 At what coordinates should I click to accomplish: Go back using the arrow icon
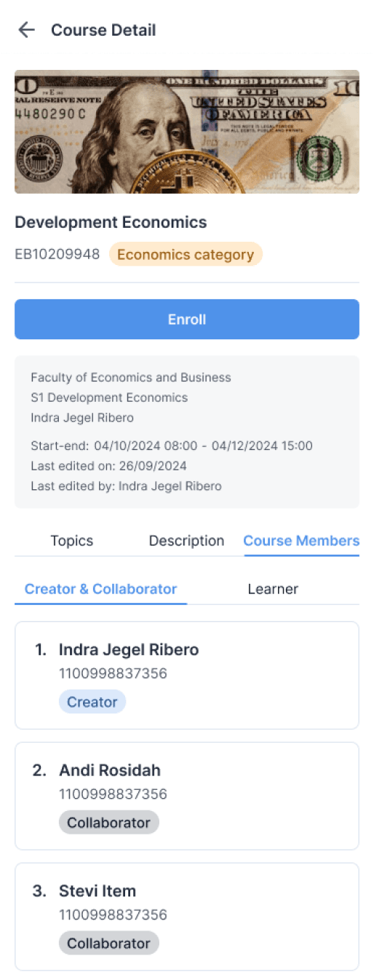(x=27, y=30)
